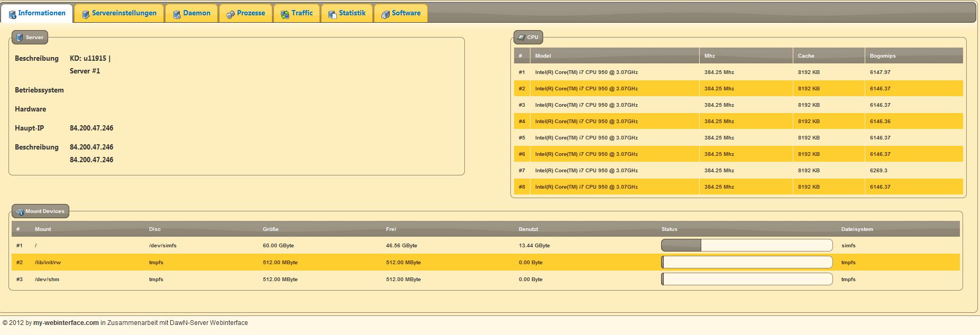Click the Daemon tab icon
980x335 pixels.
pyautogui.click(x=177, y=14)
